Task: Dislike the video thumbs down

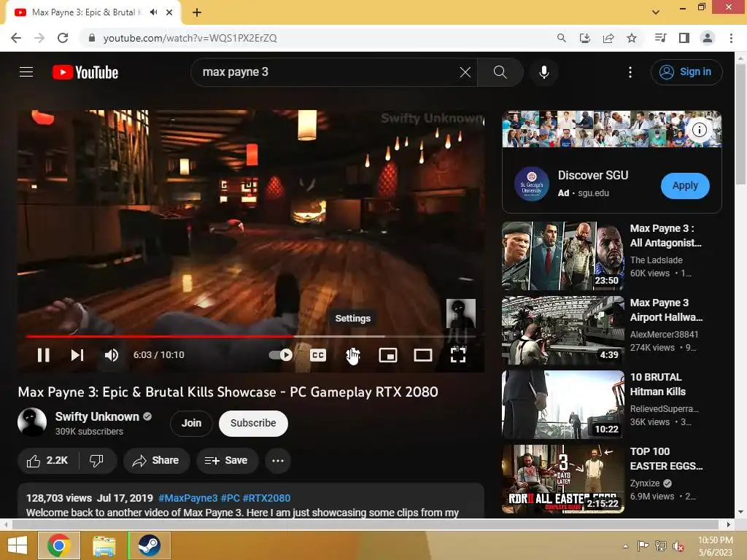Action: [97, 461]
